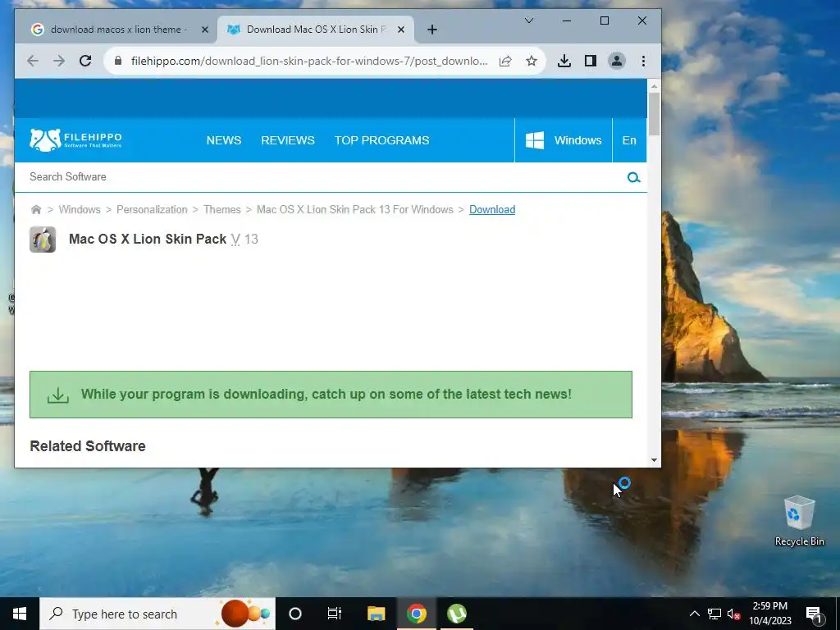Open the Recycle Bin desktop icon
The image size is (840, 630).
(799, 521)
